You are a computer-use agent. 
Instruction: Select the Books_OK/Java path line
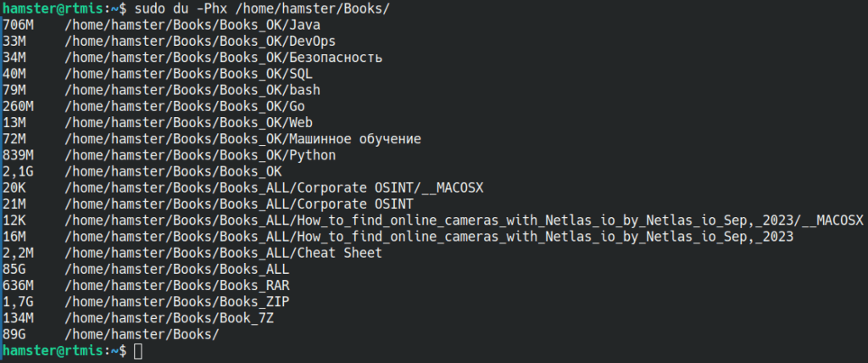pyautogui.click(x=192, y=25)
